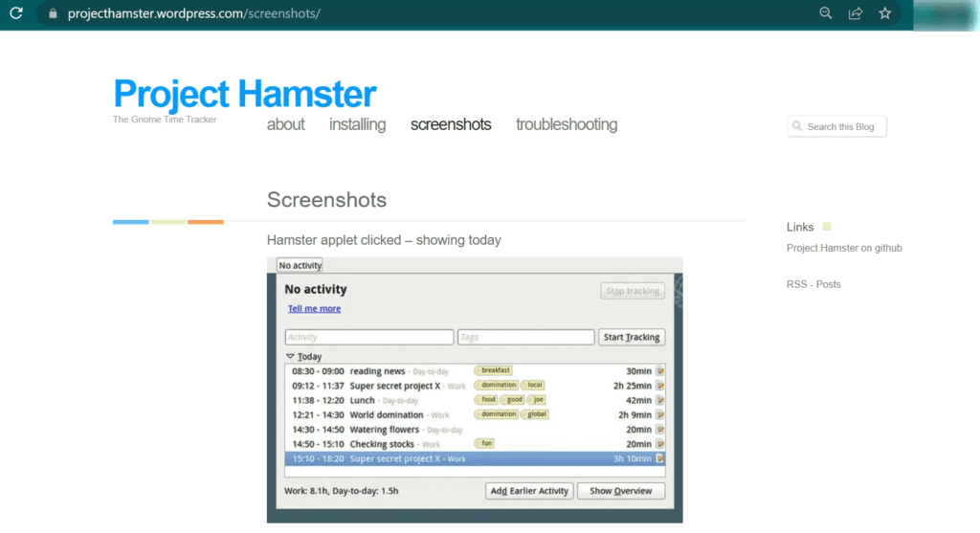980x533 pixels.
Task: Select the 08:30 - 09:00 reading news row
Action: (x=475, y=370)
